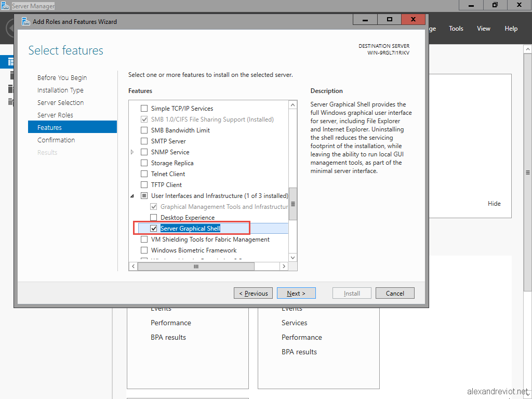532x399 pixels.
Task: Click the Server Manager vertical scrollbar thumb
Action: pyautogui.click(x=528, y=172)
